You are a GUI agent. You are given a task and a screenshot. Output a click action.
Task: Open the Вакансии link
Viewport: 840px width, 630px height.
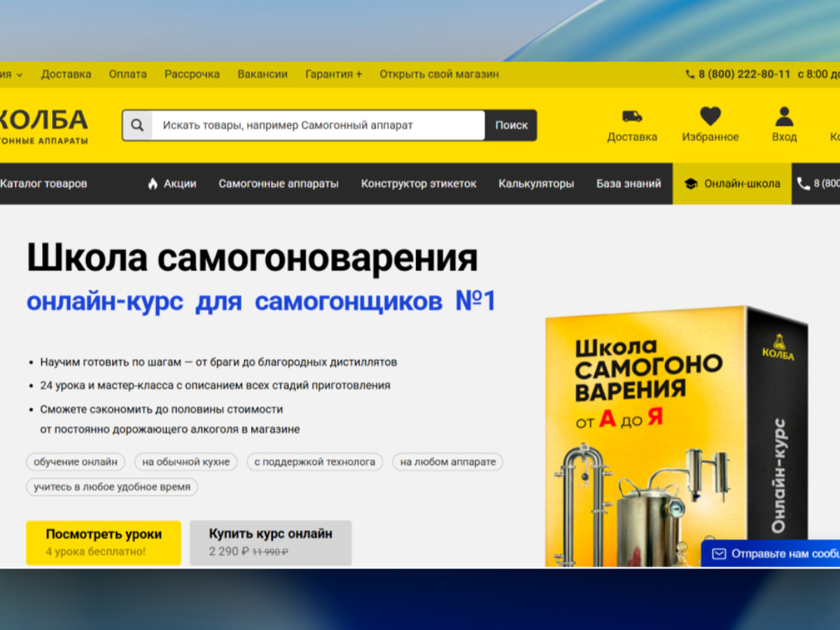262,74
